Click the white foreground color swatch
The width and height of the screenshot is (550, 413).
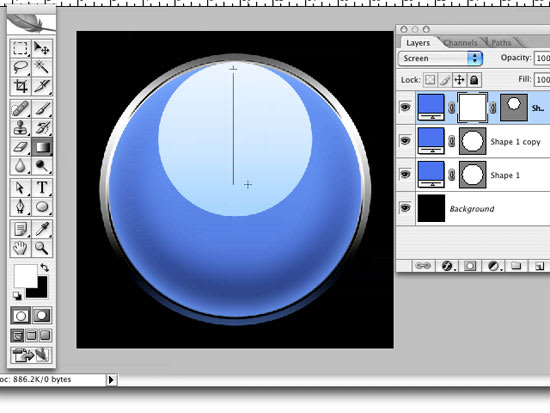(x=25, y=276)
